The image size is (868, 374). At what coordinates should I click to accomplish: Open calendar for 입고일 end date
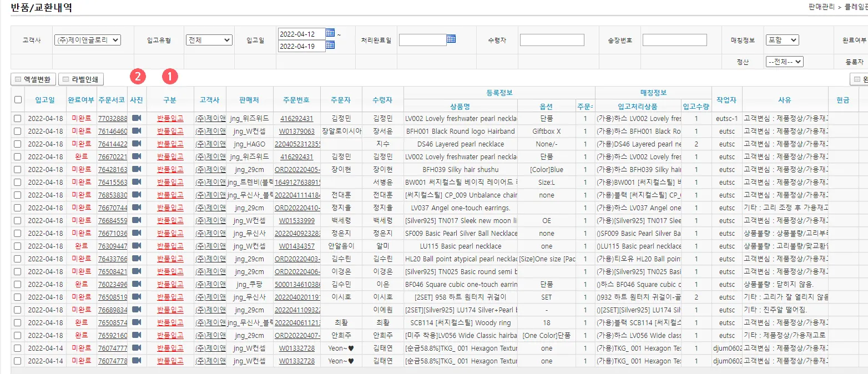click(330, 45)
